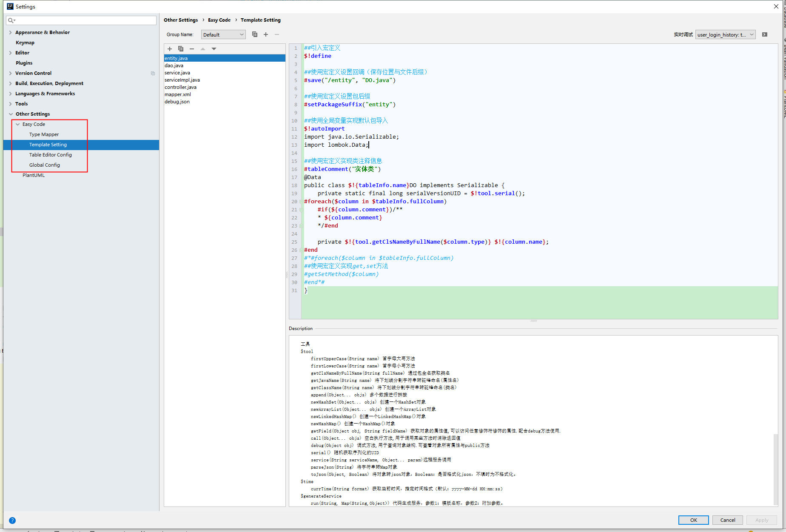Viewport: 786px width, 532px height.
Task: Click the OK button
Action: [x=693, y=520]
